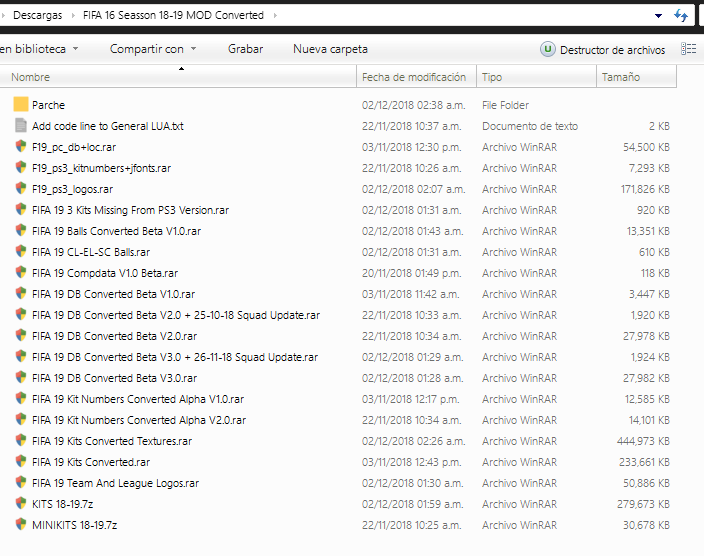The width and height of the screenshot is (704, 556).
Task: Click the archive icon of KITS 18-19.7z
Action: [21, 503]
